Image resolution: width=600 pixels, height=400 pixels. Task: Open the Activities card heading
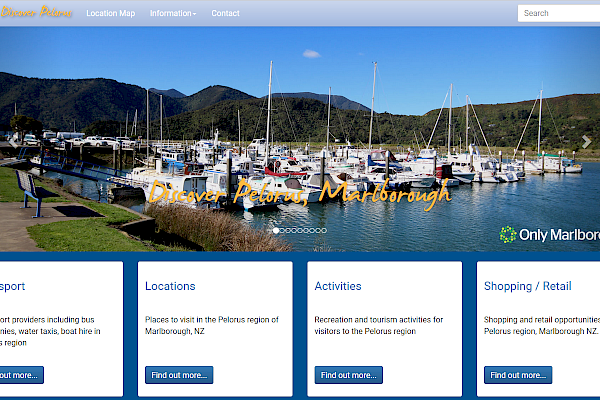point(338,286)
